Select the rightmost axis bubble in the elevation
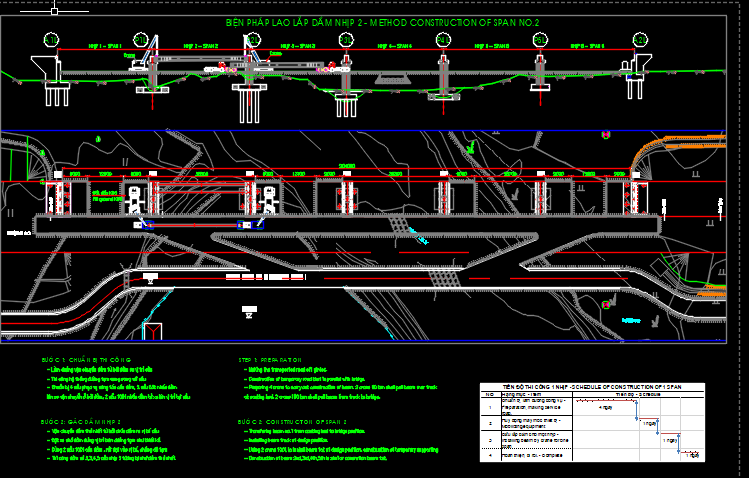The height and width of the screenshot is (478, 749). (x=640, y=40)
